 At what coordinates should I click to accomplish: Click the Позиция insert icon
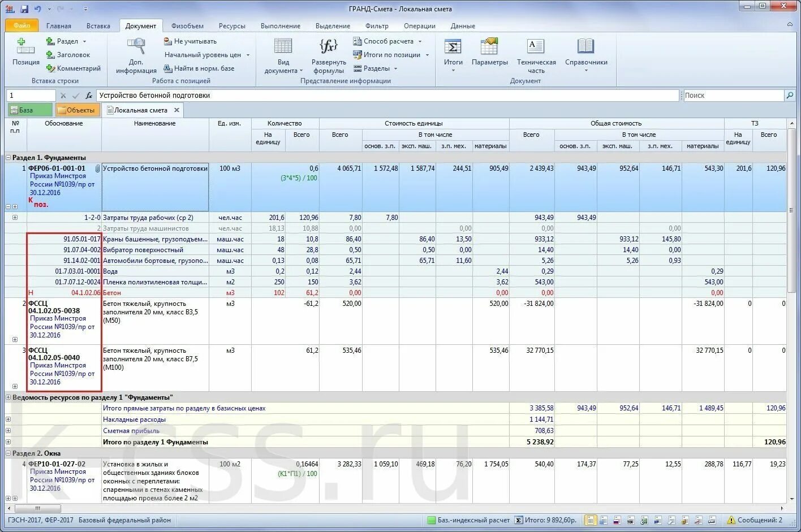click(25, 46)
